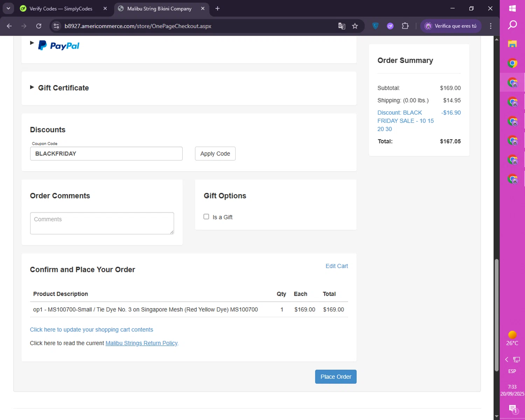Place the order
This screenshot has height=420, width=525.
pos(336,377)
